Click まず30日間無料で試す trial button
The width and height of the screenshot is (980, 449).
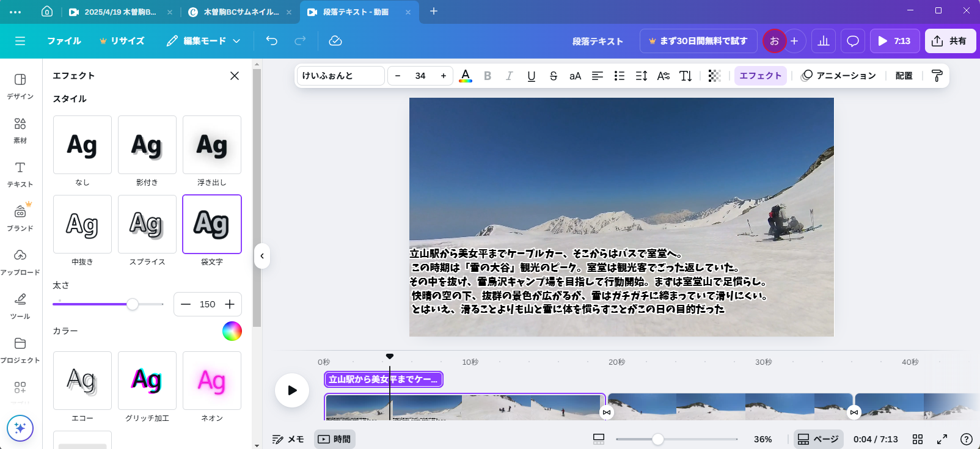pos(698,41)
